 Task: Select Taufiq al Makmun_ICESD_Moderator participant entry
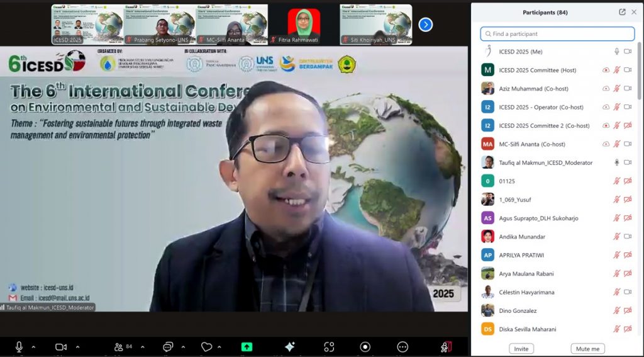545,162
